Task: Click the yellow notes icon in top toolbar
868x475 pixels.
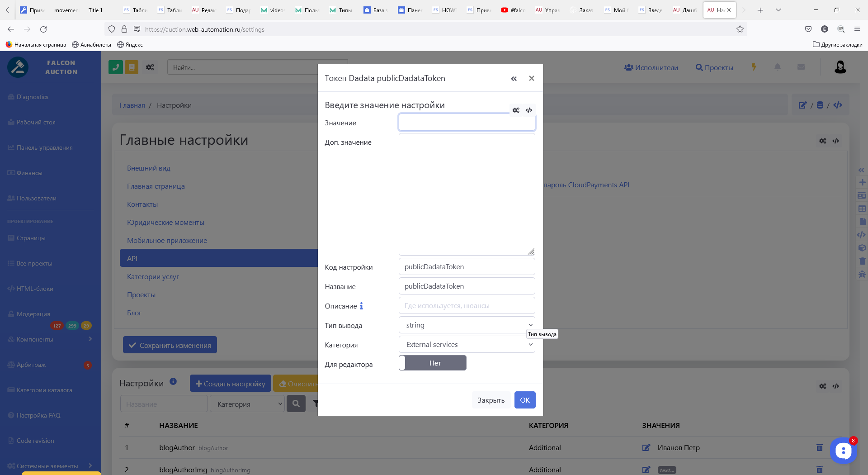Action: point(132,67)
